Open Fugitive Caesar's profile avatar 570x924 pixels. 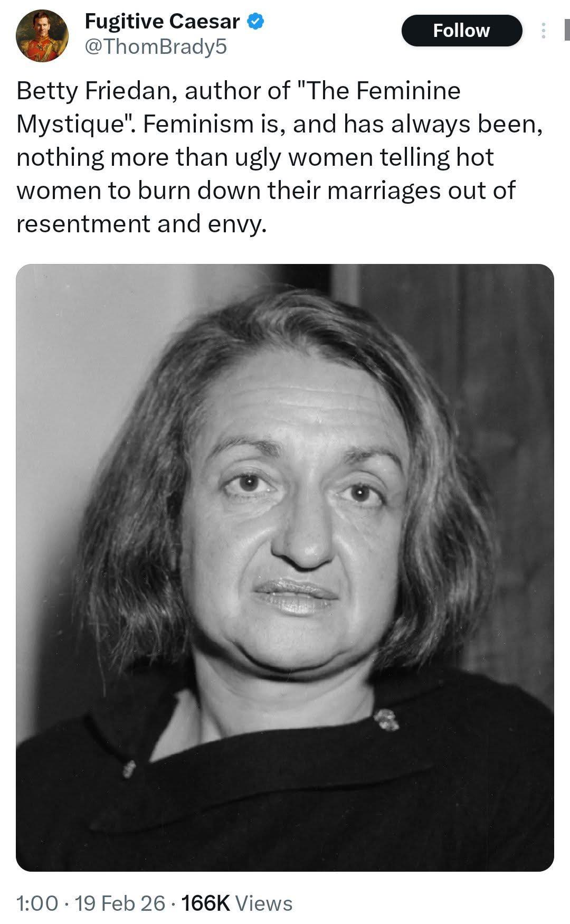click(x=42, y=35)
